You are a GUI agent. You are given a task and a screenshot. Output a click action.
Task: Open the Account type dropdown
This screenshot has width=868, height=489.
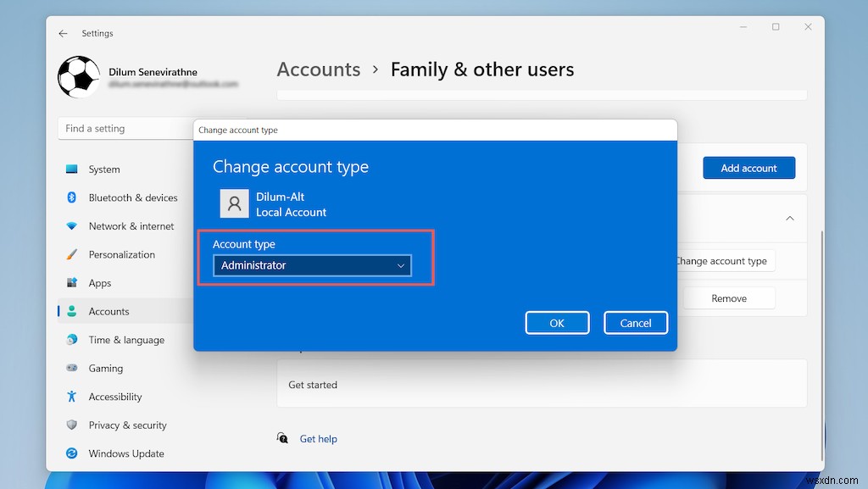coord(400,265)
